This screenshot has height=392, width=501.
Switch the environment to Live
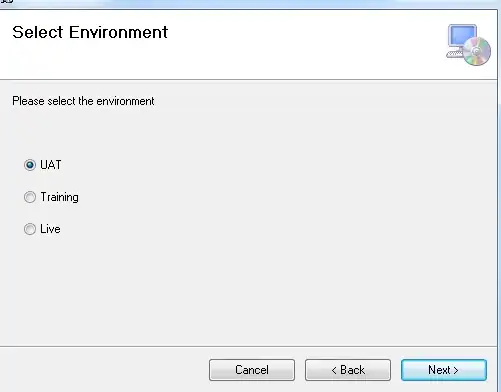click(30, 229)
